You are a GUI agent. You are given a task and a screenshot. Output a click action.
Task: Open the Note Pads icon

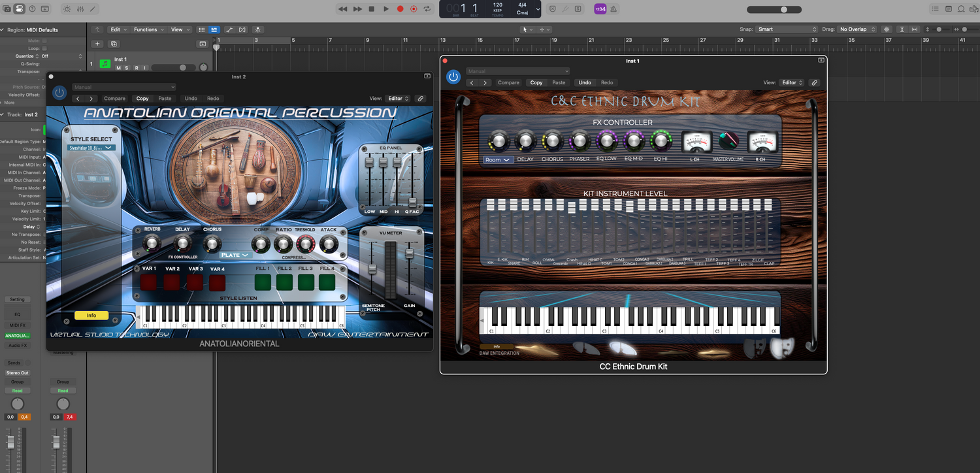(x=947, y=9)
